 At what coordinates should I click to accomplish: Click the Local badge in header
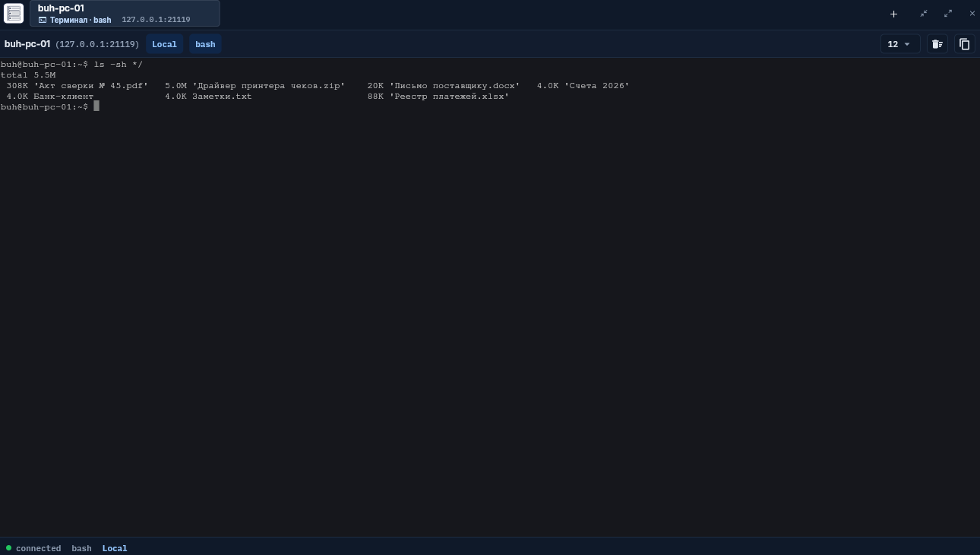(164, 44)
